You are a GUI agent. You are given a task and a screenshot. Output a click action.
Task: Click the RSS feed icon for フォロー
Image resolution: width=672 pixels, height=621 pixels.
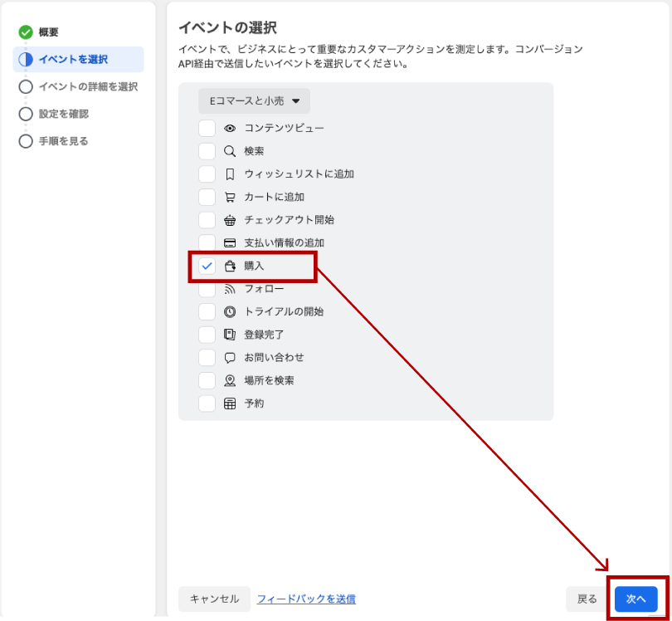point(231,288)
